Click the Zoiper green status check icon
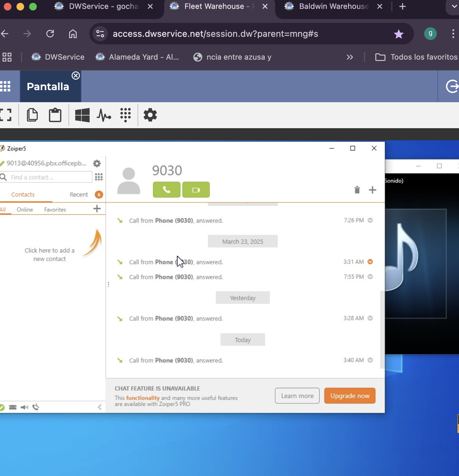Viewport: 459px width, 476px height. click(2, 407)
